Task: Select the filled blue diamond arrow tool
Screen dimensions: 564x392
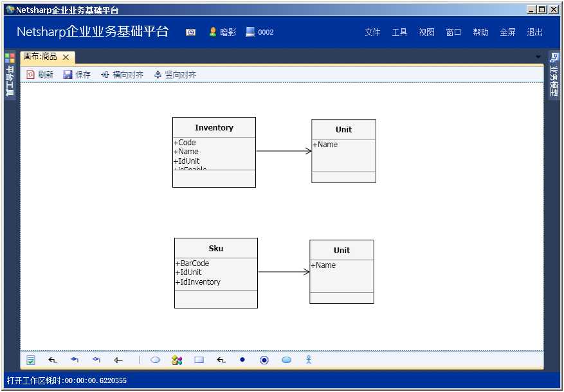Action: pos(75,360)
